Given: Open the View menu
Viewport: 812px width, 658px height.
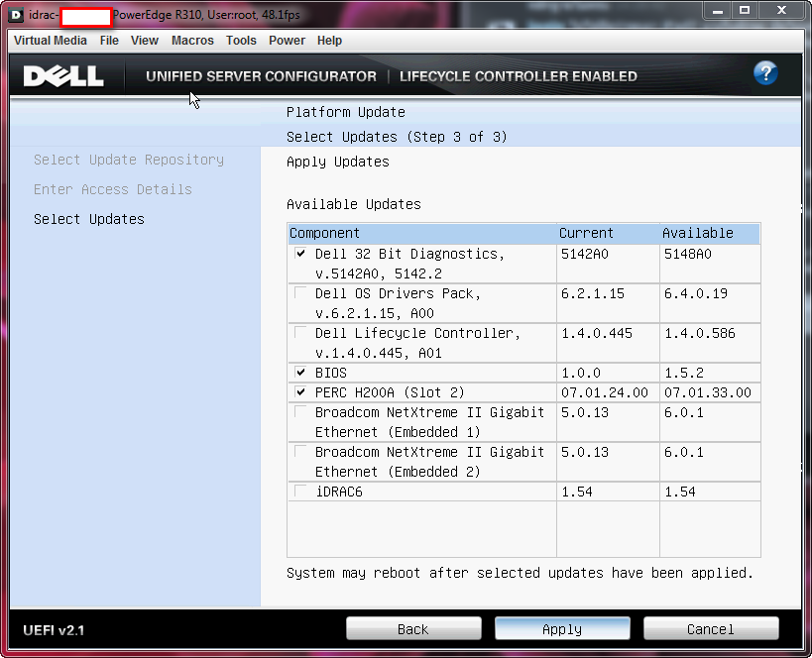Looking at the screenshot, I should coord(145,41).
